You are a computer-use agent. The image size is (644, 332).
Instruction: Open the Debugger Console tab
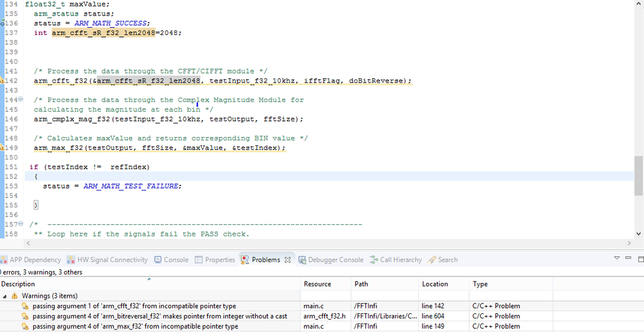[x=331, y=260]
